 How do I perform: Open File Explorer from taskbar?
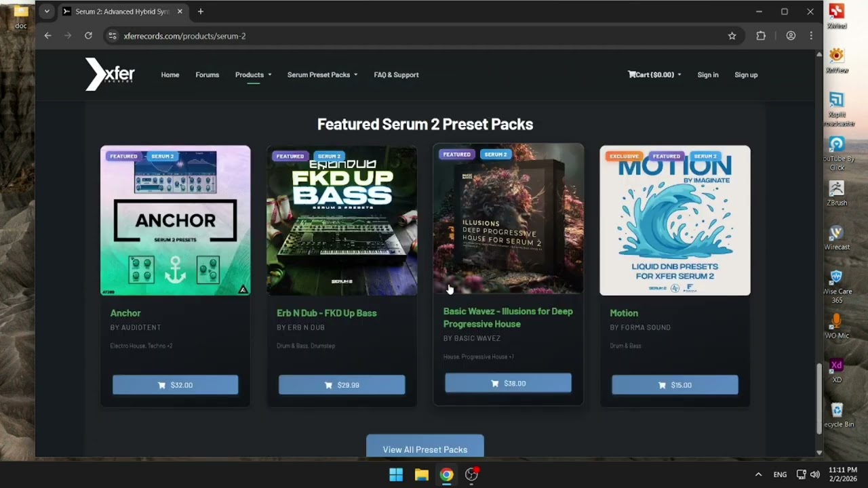[421, 474]
